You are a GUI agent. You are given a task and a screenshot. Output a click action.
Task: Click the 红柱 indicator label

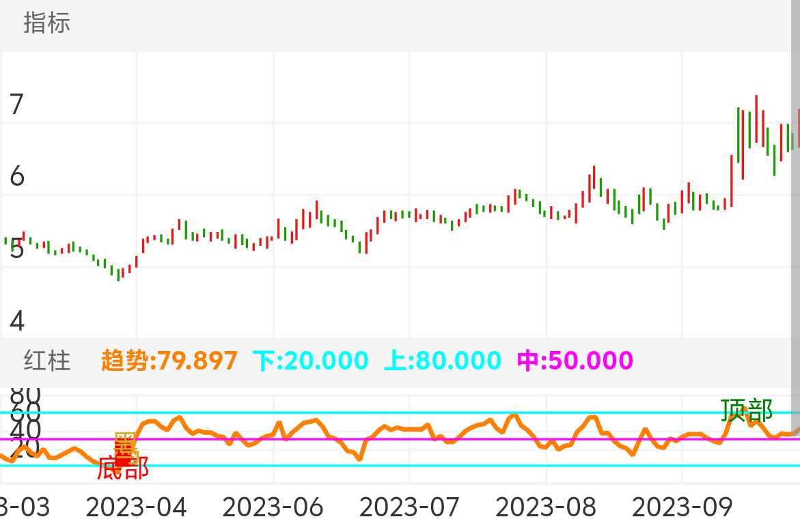[x=46, y=360]
